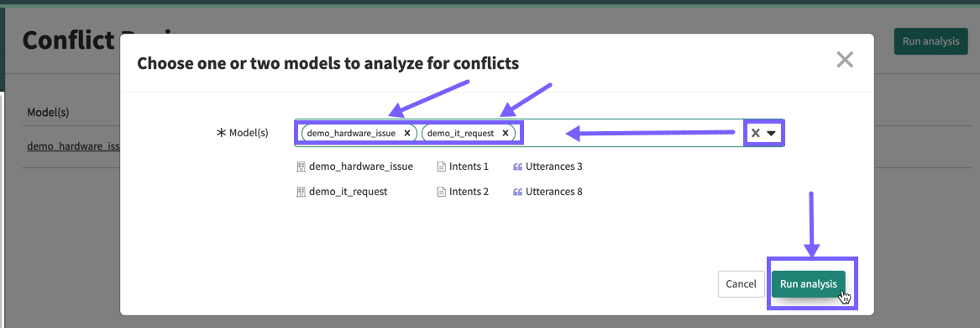The width and height of the screenshot is (980, 328).
Task: Open the Model(s) dropdown arrow
Action: [x=771, y=134]
